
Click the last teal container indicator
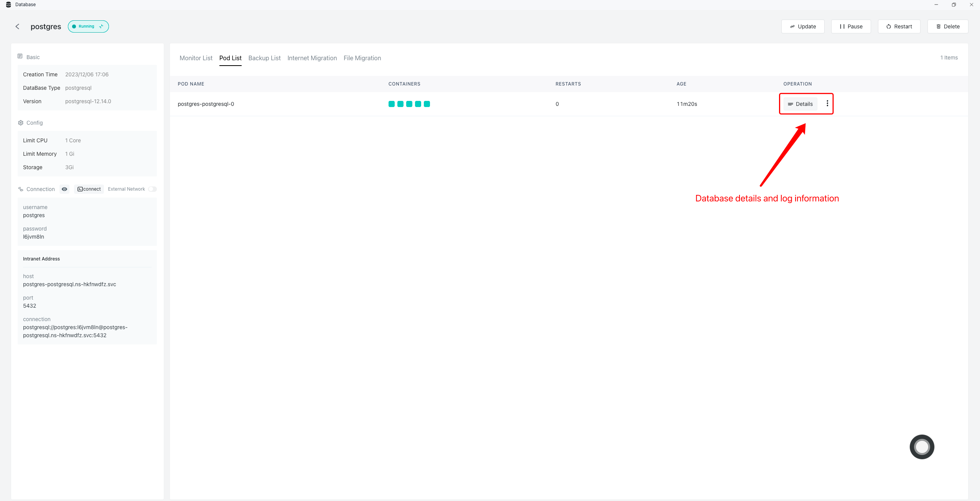pos(427,104)
